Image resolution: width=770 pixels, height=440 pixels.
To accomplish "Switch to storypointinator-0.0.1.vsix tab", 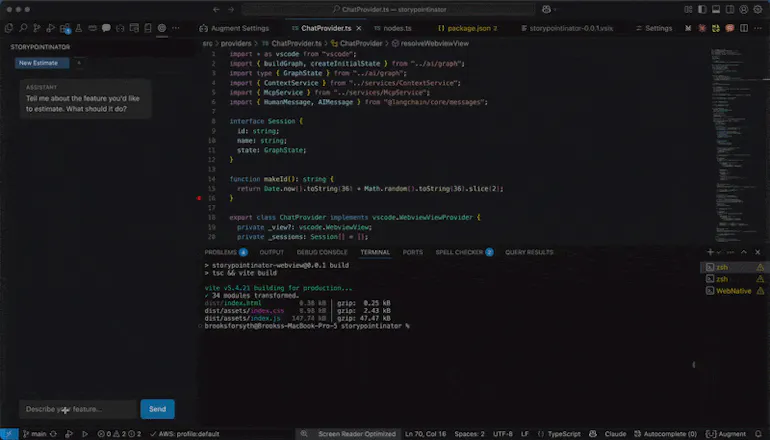I will [x=567, y=28].
